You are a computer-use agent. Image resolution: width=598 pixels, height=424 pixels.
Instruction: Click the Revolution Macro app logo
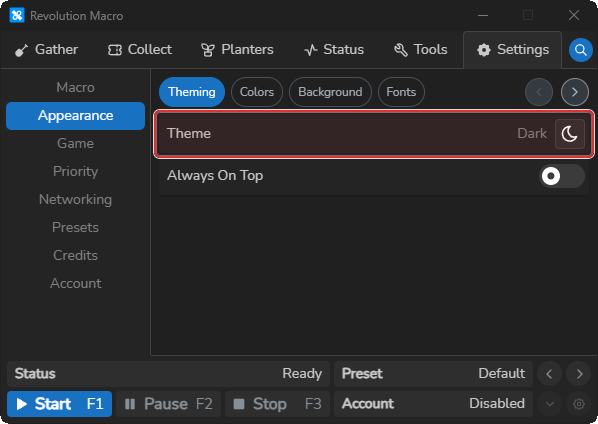tap(17, 16)
